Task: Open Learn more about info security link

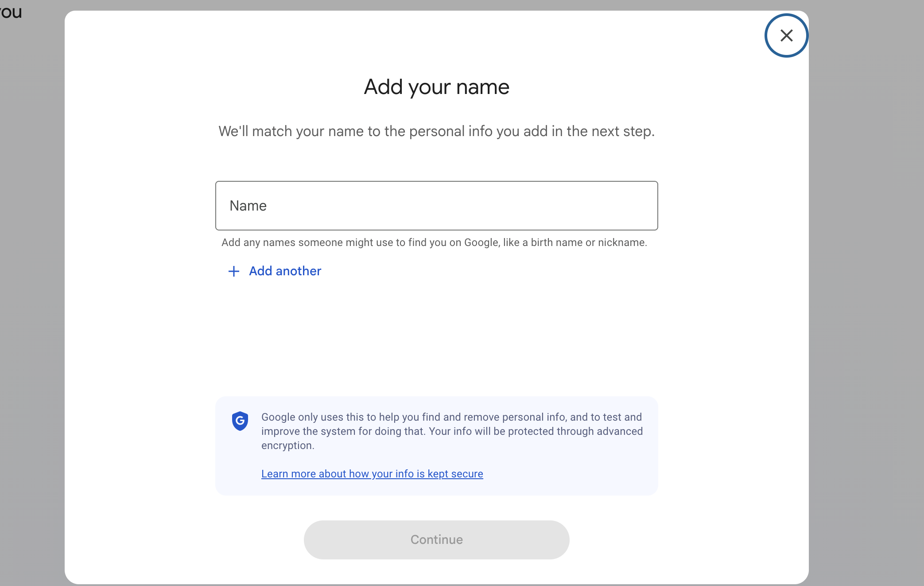Action: pos(372,474)
